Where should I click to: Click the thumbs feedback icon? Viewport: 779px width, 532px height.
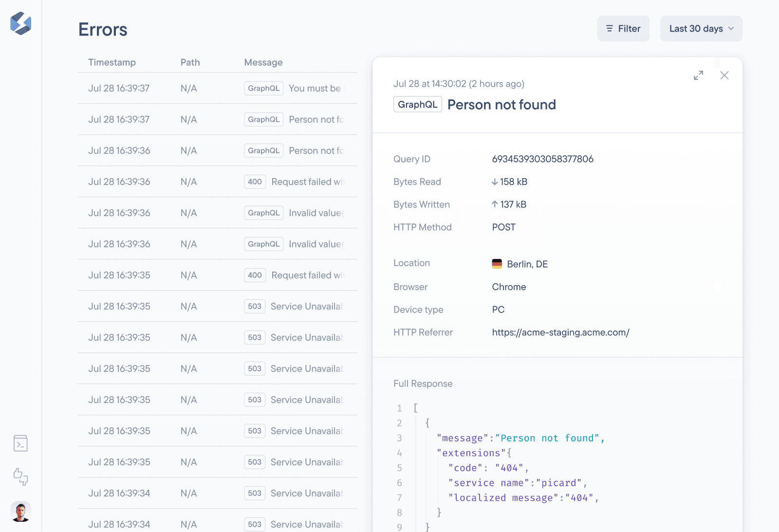tap(20, 477)
